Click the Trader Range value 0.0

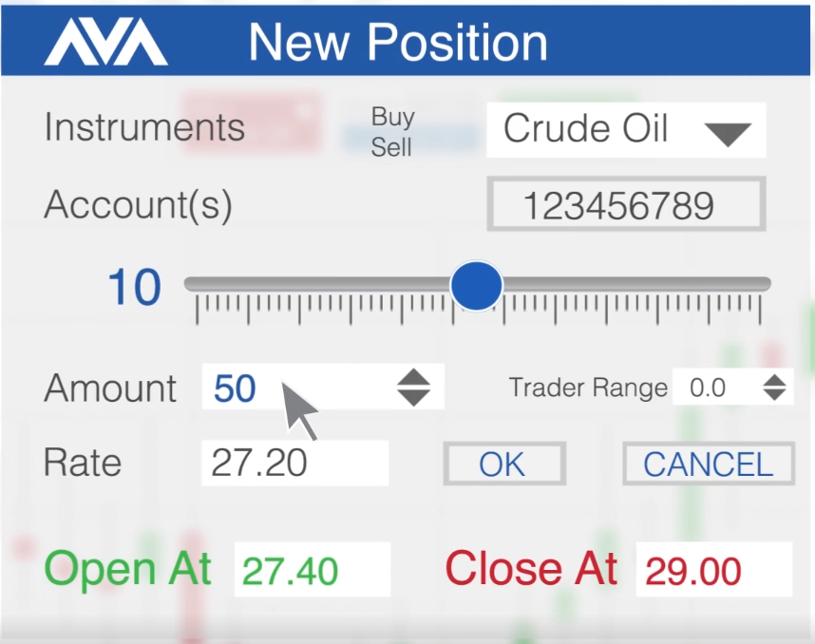click(x=708, y=388)
